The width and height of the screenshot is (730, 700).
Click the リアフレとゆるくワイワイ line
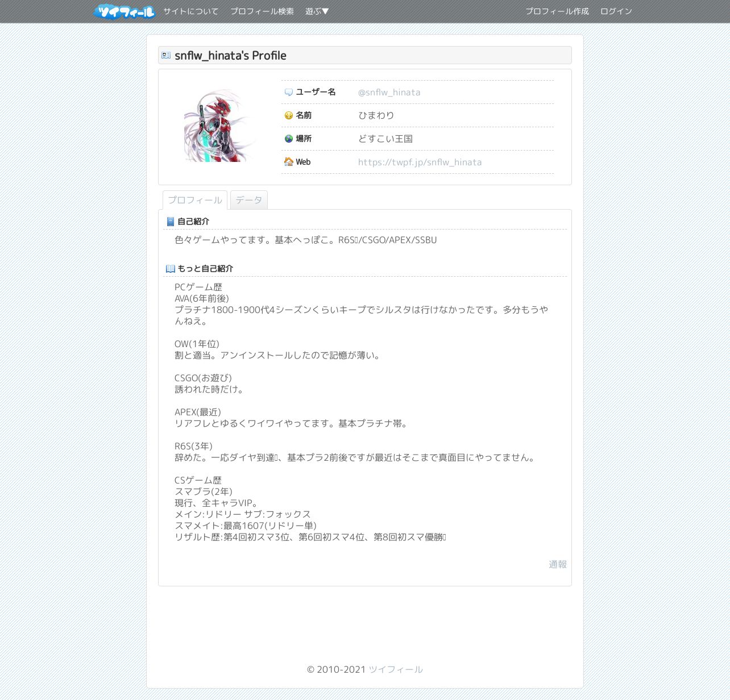[x=292, y=423]
